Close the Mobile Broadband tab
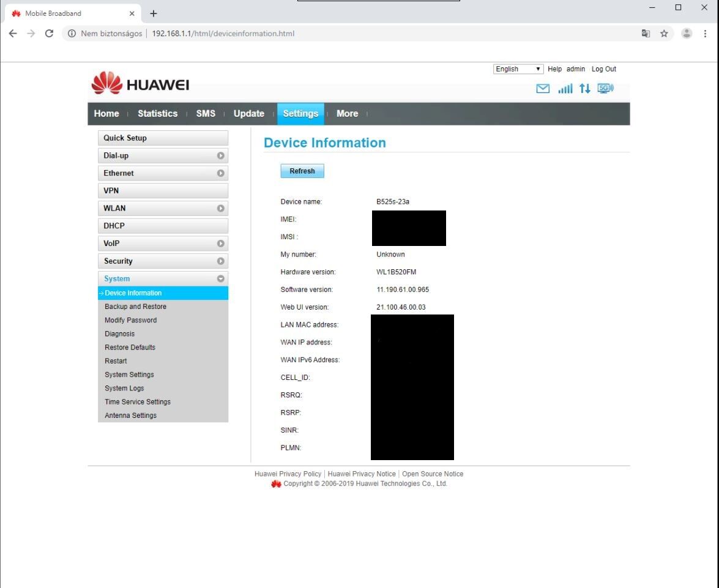 tap(132, 13)
